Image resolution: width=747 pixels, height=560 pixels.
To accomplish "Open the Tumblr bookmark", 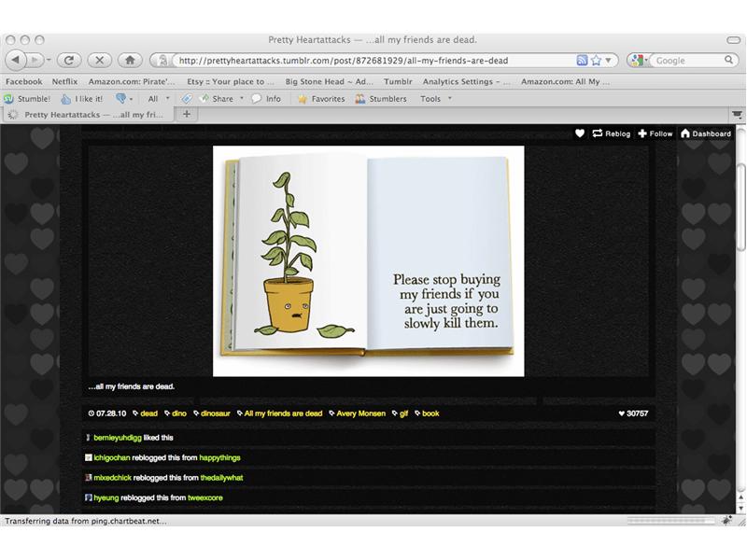I will tap(398, 81).
